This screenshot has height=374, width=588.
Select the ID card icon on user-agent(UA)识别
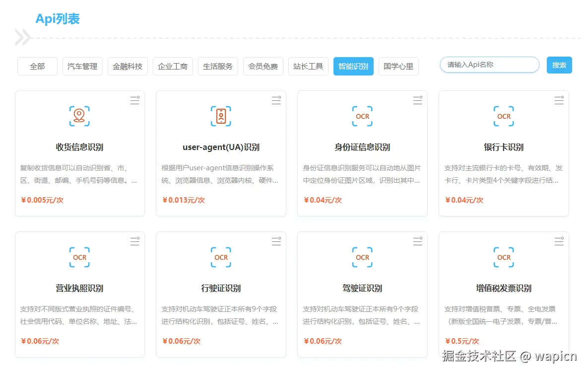(221, 116)
